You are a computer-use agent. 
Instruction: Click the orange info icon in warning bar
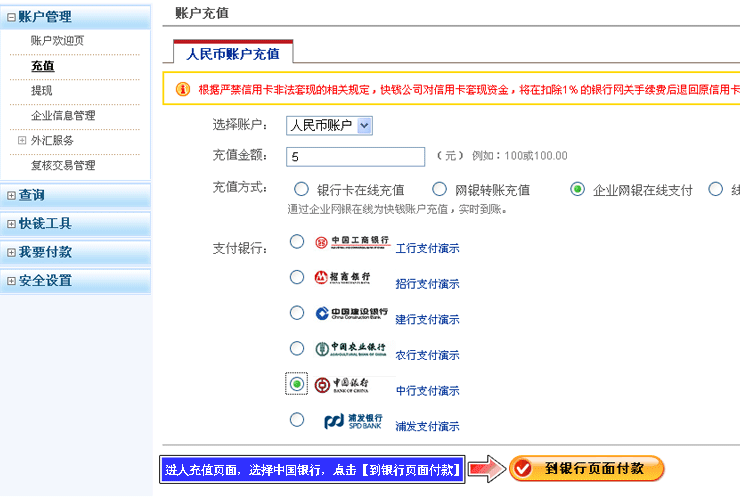click(x=183, y=89)
